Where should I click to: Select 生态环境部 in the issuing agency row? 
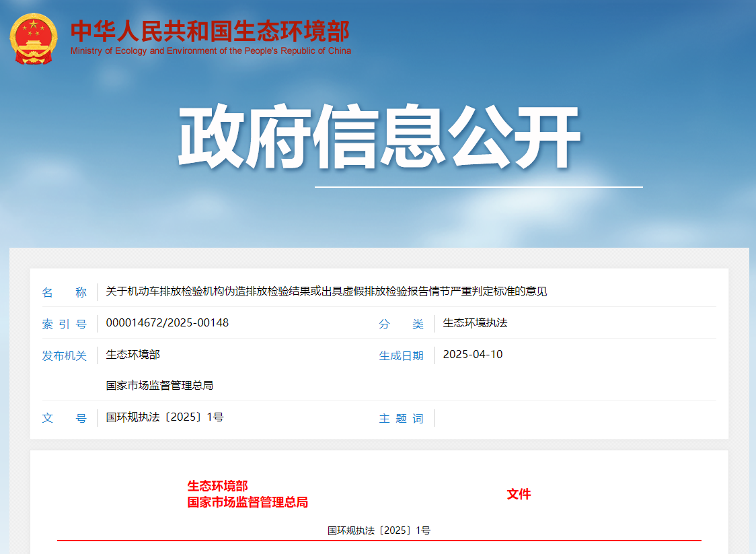pos(133,355)
